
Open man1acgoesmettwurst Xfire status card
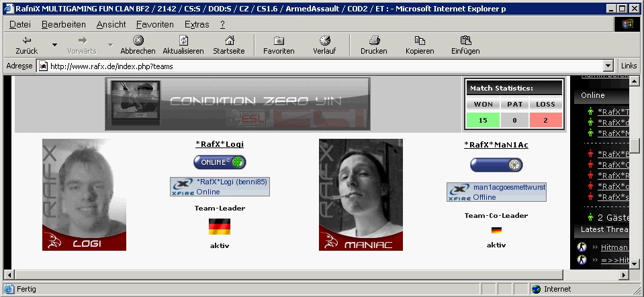click(x=496, y=192)
